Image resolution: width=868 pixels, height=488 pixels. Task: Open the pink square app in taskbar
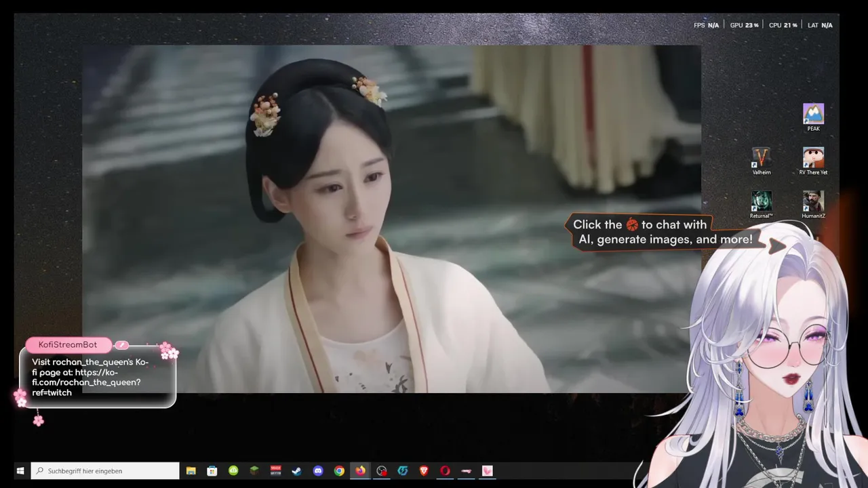point(487,470)
